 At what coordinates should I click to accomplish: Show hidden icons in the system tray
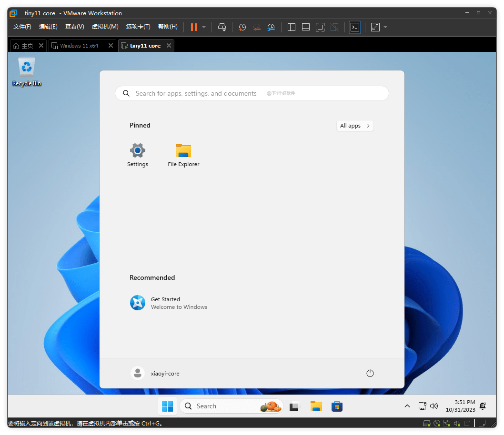(407, 406)
